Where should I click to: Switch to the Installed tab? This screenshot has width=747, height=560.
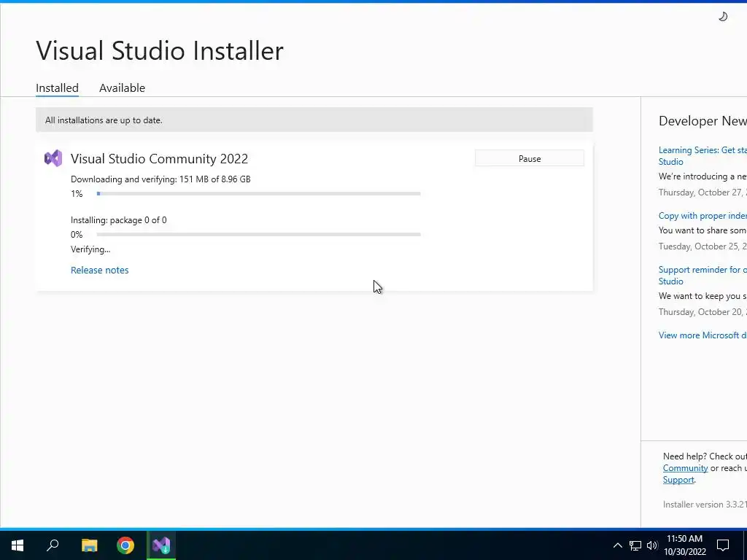pos(57,88)
